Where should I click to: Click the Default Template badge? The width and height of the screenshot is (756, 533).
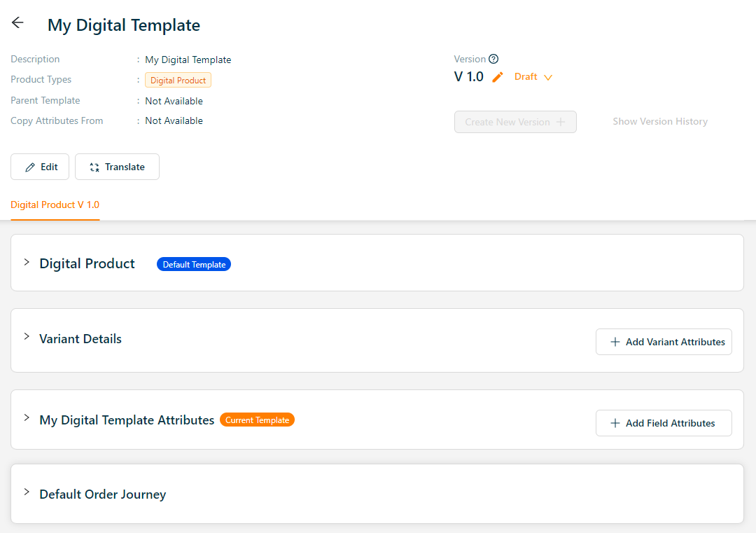[x=194, y=264]
